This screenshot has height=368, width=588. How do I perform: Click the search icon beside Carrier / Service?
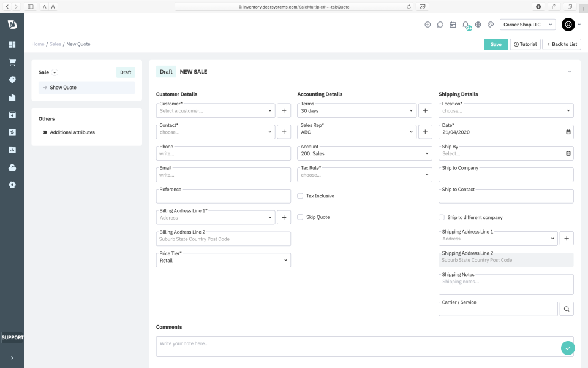tap(567, 309)
